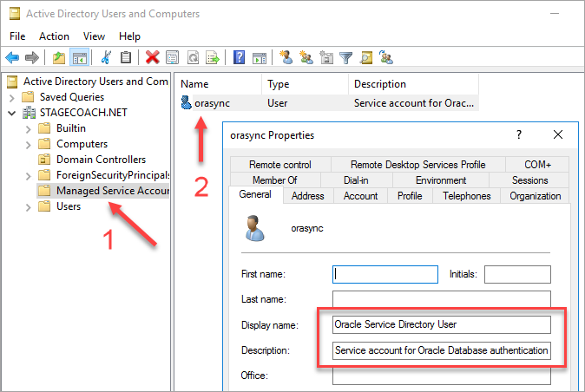Click the First name input field

coord(385,274)
